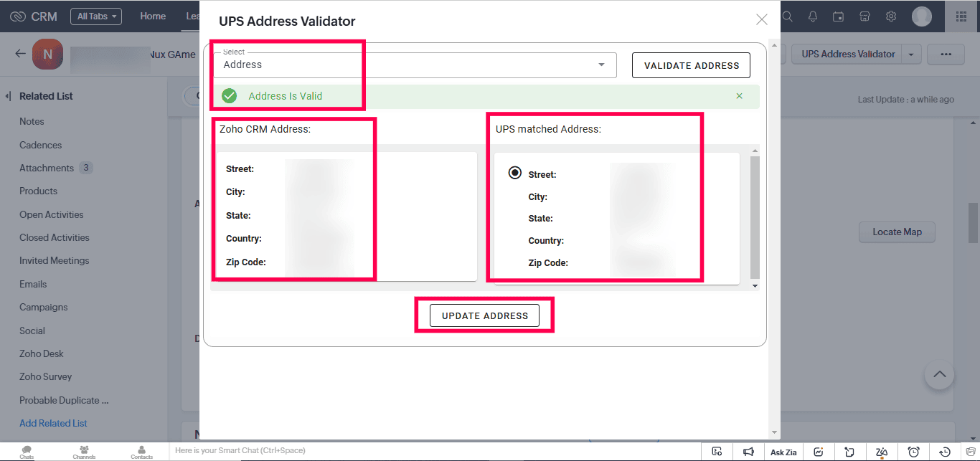Open Campaigns in the Related List
Viewport: 980px width, 461px height.
pos(44,307)
